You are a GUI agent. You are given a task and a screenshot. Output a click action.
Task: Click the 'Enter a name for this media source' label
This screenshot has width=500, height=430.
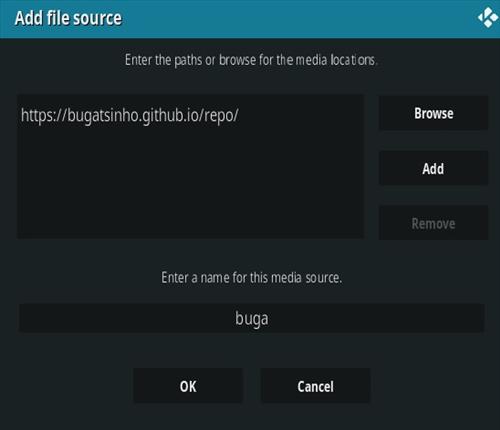point(252,277)
